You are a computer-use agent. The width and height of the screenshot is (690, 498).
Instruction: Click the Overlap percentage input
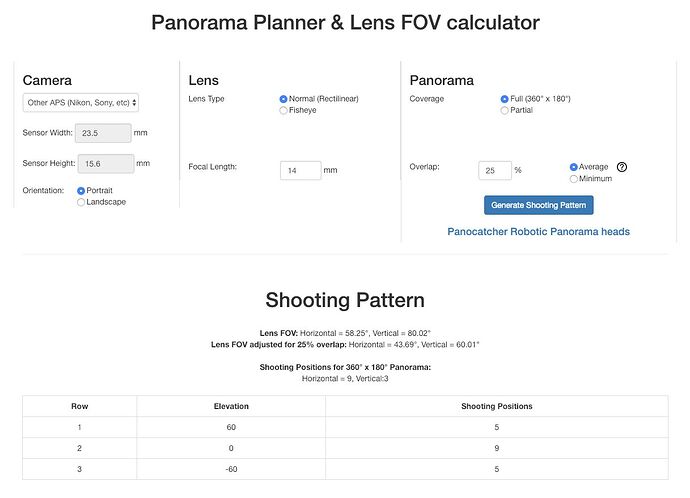495,171
